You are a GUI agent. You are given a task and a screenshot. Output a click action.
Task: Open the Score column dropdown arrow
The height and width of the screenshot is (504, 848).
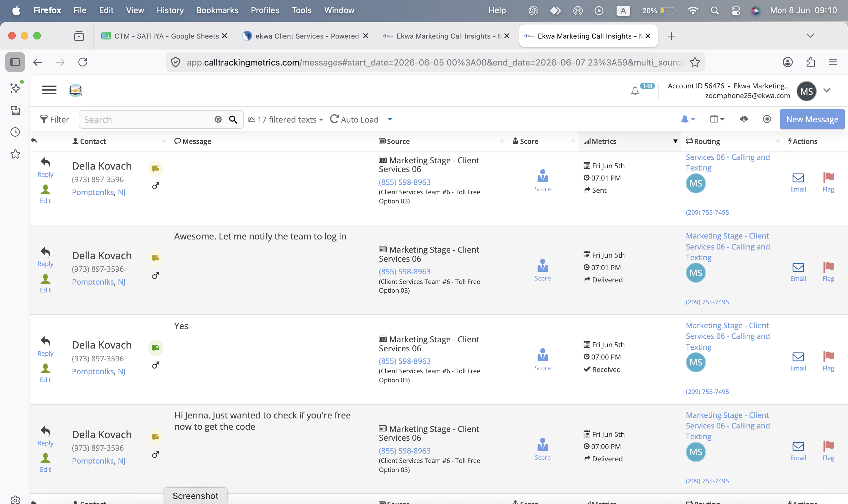point(573,141)
